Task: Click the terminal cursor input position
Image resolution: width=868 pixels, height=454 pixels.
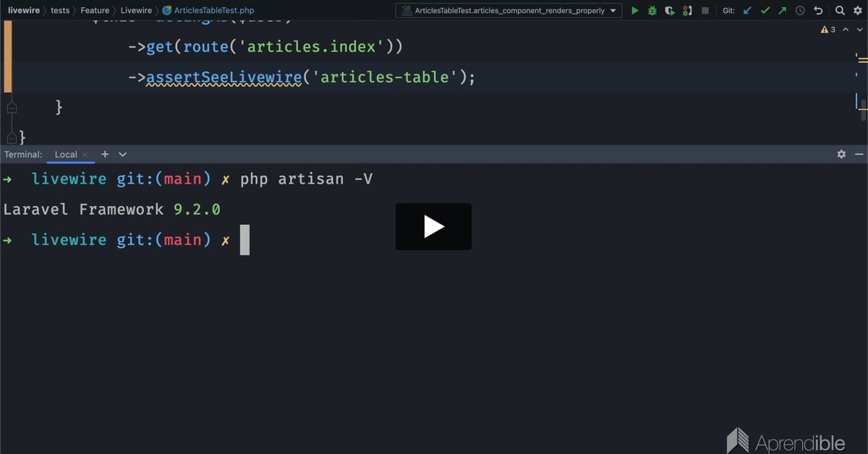Action: click(244, 239)
